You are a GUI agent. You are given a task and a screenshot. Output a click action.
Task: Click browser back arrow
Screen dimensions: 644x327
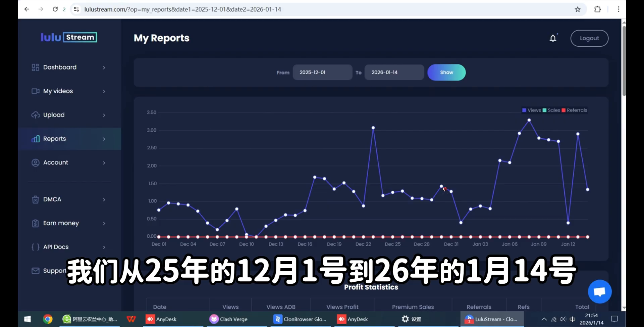point(27,9)
